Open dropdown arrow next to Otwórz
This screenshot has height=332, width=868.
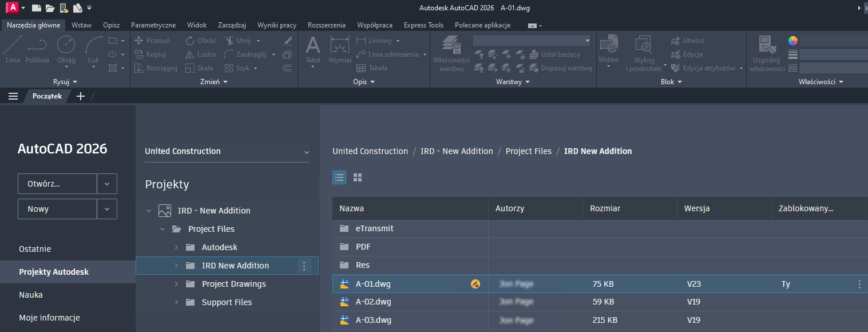[x=107, y=184]
